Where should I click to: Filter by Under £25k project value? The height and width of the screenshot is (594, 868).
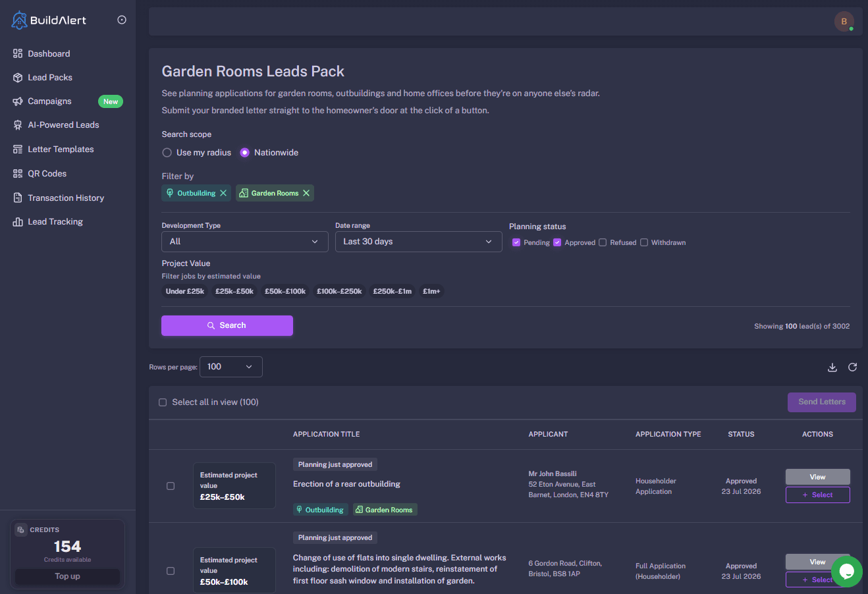(185, 291)
